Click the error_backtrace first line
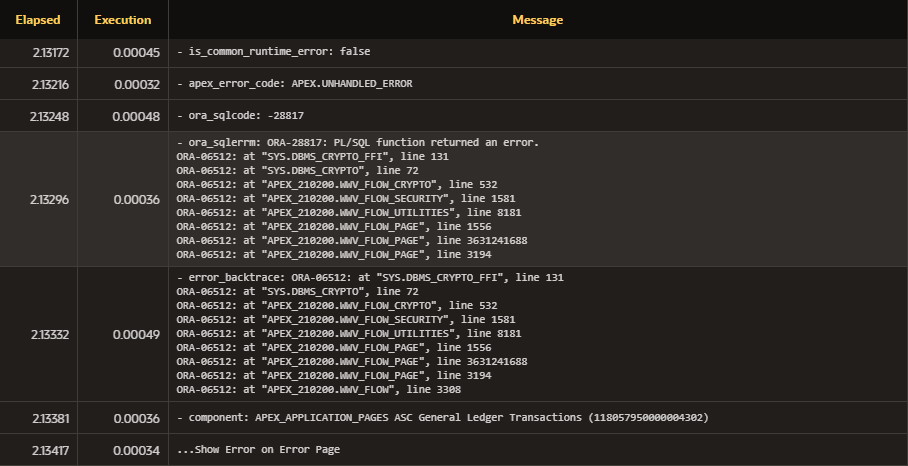Viewport: 908px width, 466px height. tap(370, 277)
